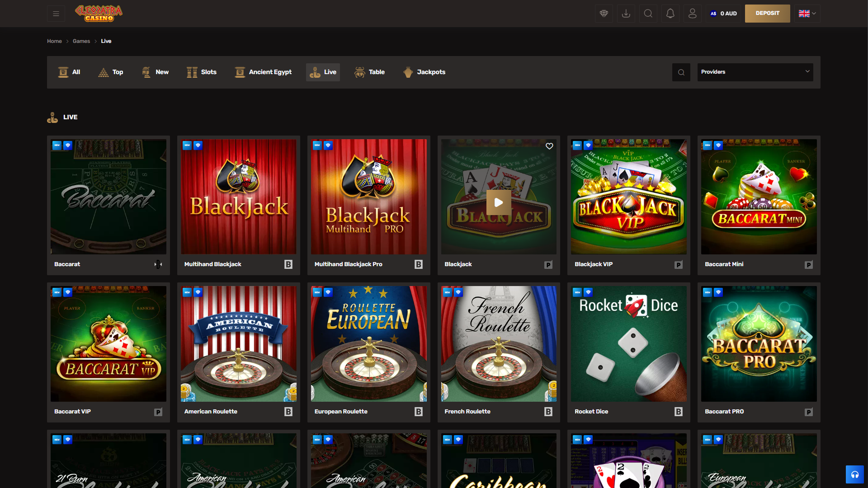Click the games search icon button

(x=681, y=72)
